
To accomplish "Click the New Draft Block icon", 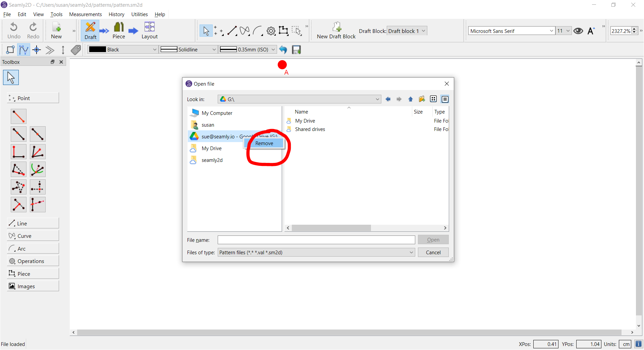I will coord(336,27).
